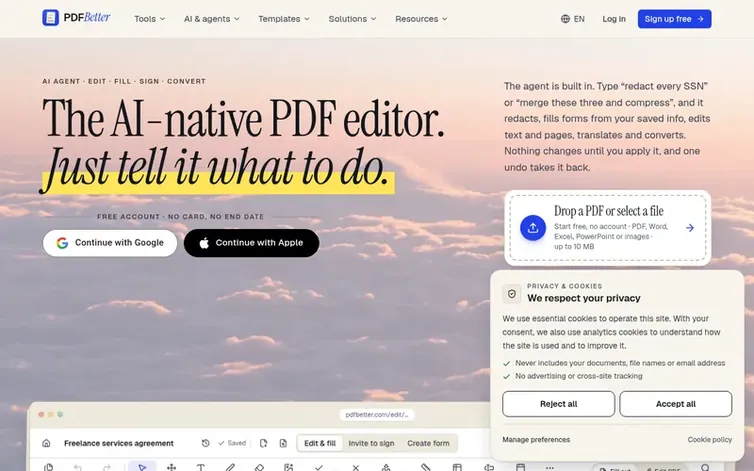Click the globe language icon
The image size is (754, 471).
click(565, 19)
